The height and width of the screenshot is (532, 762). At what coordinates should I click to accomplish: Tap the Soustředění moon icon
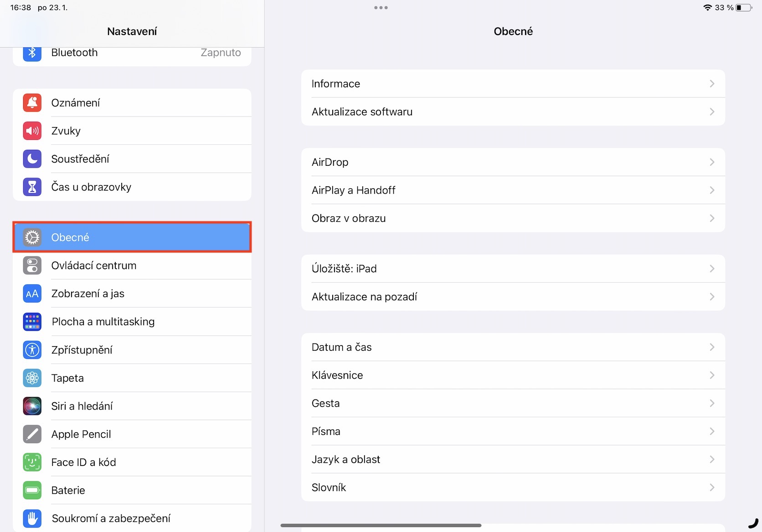32,159
